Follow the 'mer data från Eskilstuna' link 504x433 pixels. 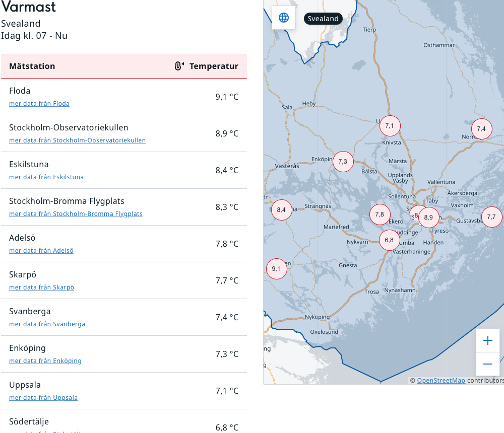pos(46,177)
